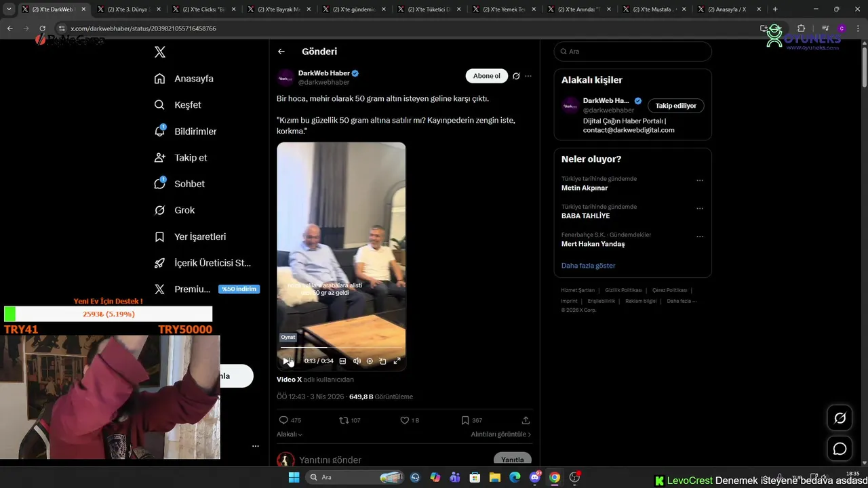Open Anasayfa from the sidebar

(184, 79)
